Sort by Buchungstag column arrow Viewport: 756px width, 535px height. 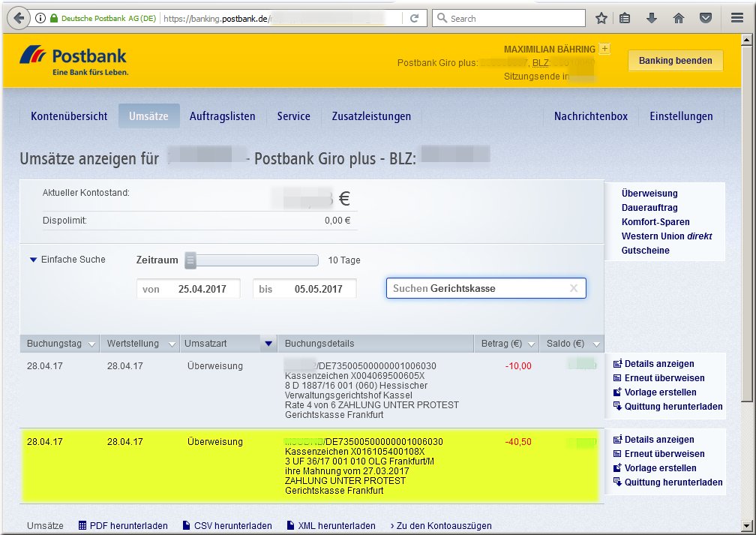pos(91,344)
